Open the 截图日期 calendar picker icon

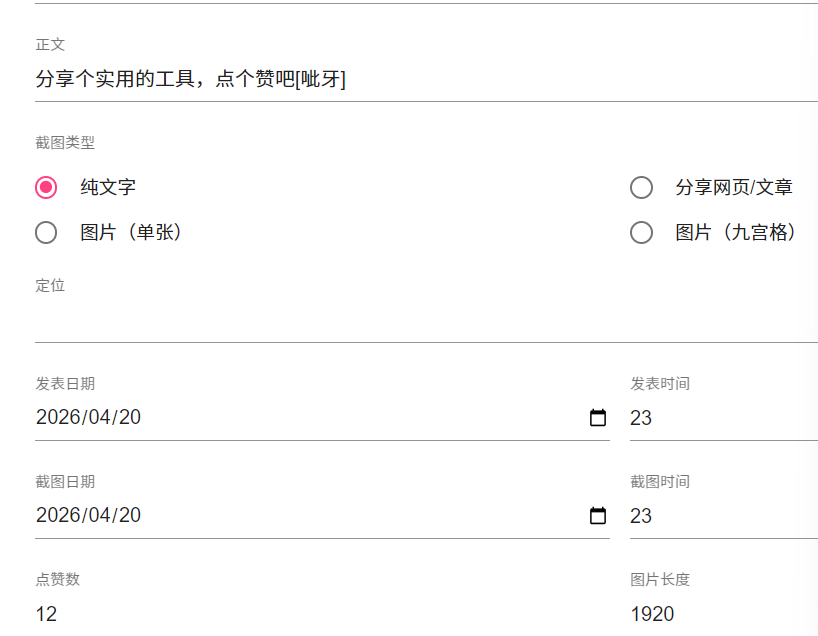click(x=598, y=516)
